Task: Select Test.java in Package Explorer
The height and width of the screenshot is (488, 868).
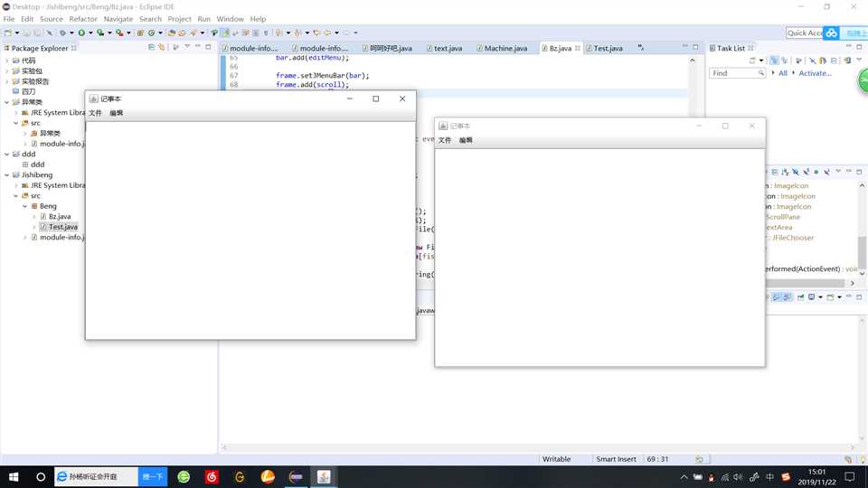Action: point(62,227)
